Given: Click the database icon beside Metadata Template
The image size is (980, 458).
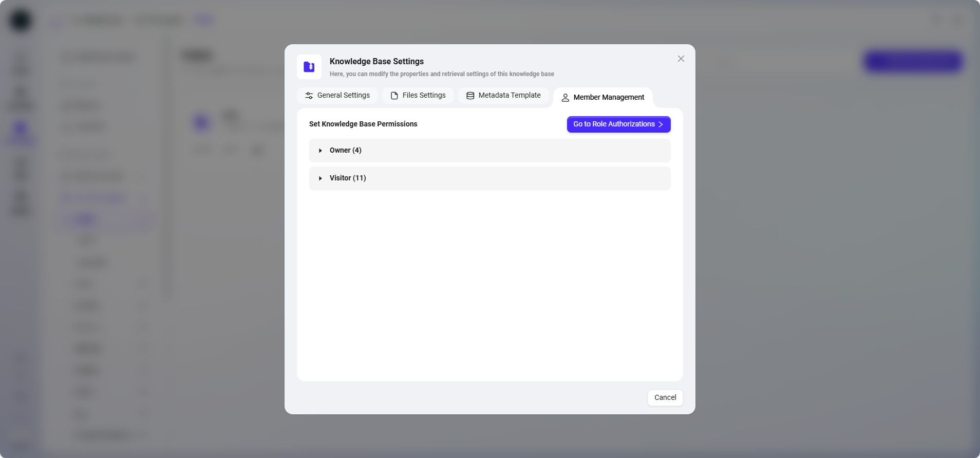Looking at the screenshot, I should 470,96.
